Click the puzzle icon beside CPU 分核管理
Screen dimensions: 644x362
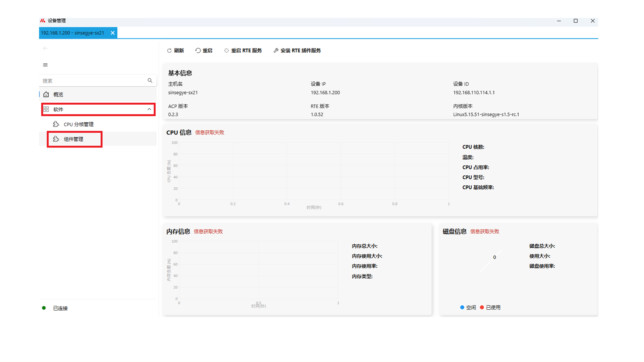coord(56,124)
